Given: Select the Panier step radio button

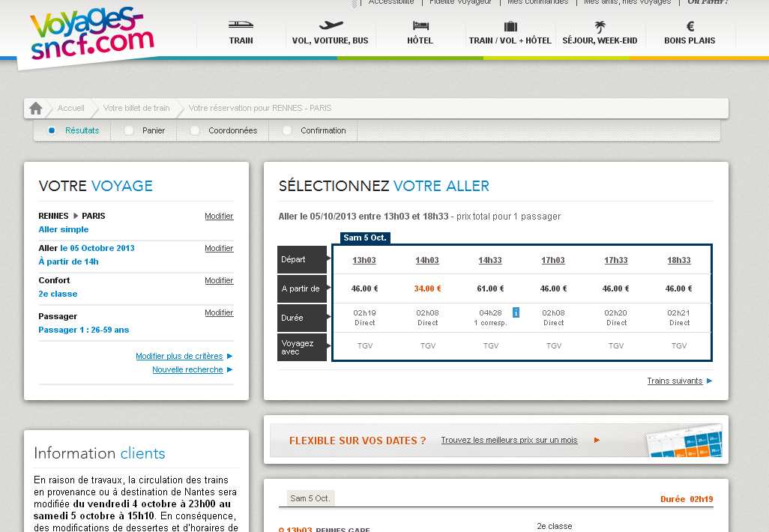Looking at the screenshot, I should pyautogui.click(x=129, y=130).
